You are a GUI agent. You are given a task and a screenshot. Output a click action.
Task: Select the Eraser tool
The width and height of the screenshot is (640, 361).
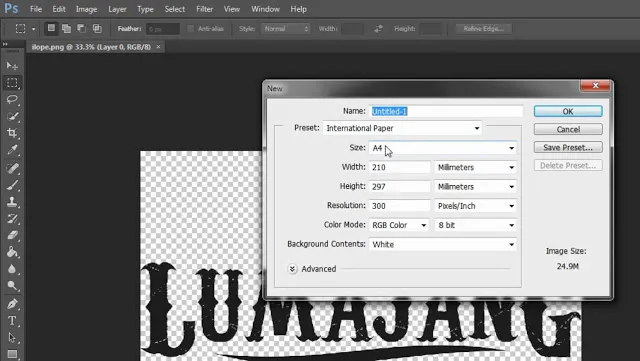[12, 235]
